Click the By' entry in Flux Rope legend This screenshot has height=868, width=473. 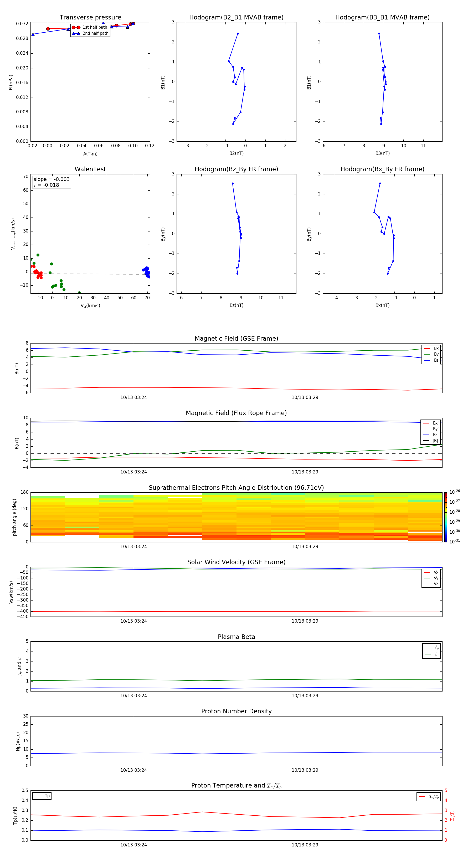(x=431, y=429)
